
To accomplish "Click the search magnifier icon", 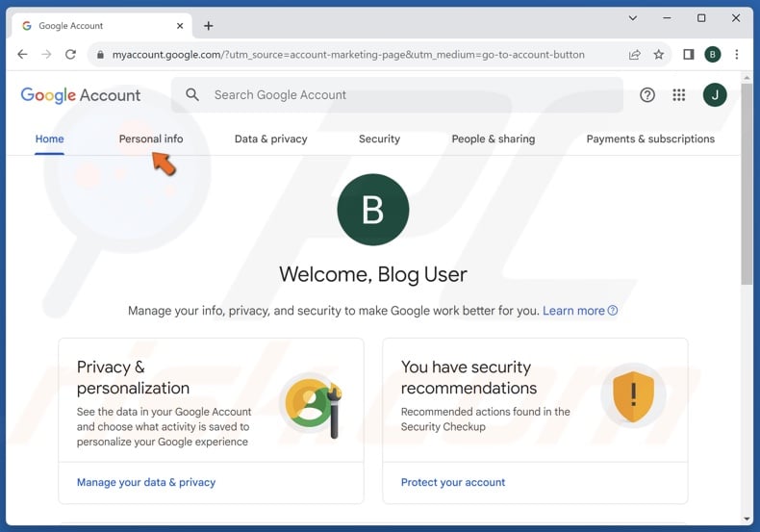I will 192,94.
